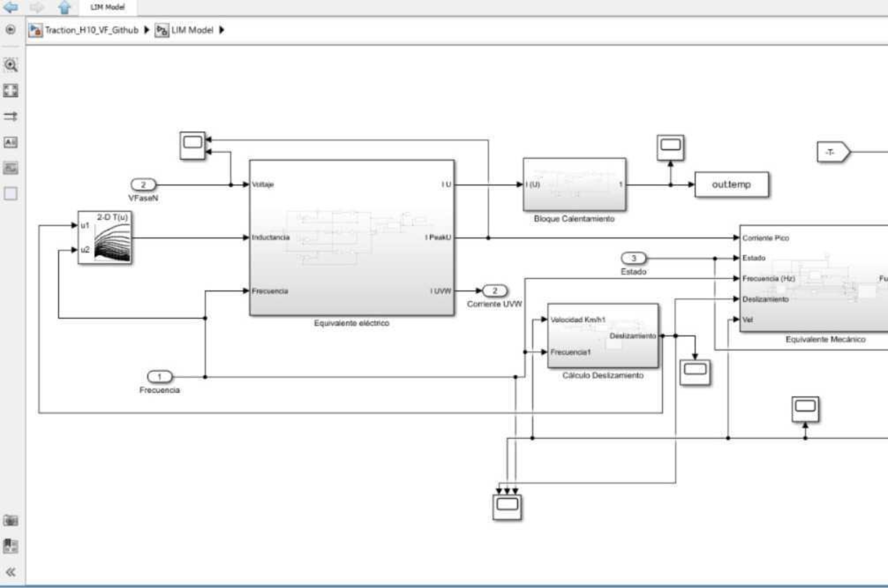Select the Estado input port 3
Viewport: 888px width, 588px height.
pyautogui.click(x=633, y=258)
